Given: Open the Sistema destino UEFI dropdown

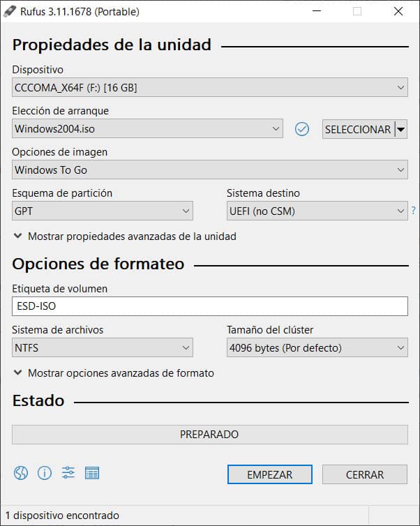Looking at the screenshot, I should tap(317, 211).
